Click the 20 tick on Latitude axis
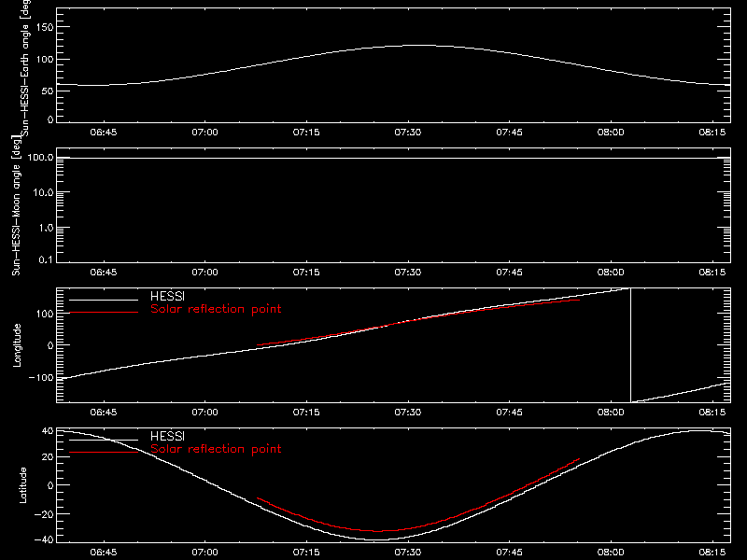747x560 pixels. (x=48, y=457)
